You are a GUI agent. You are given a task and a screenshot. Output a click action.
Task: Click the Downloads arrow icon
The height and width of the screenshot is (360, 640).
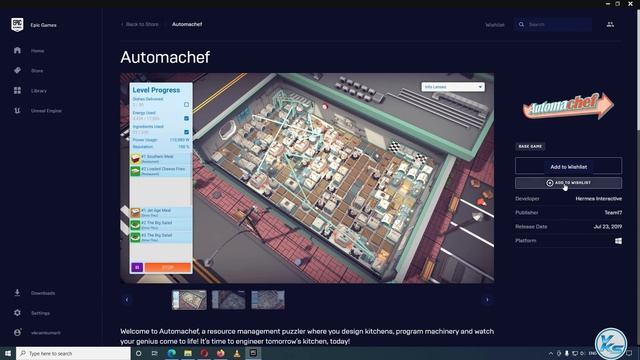pyautogui.click(x=17, y=293)
